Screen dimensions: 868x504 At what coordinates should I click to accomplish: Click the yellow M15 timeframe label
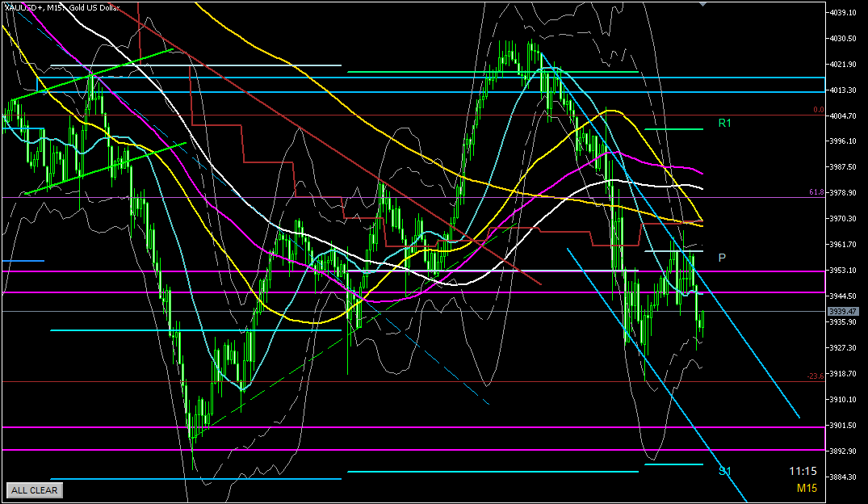click(x=807, y=488)
